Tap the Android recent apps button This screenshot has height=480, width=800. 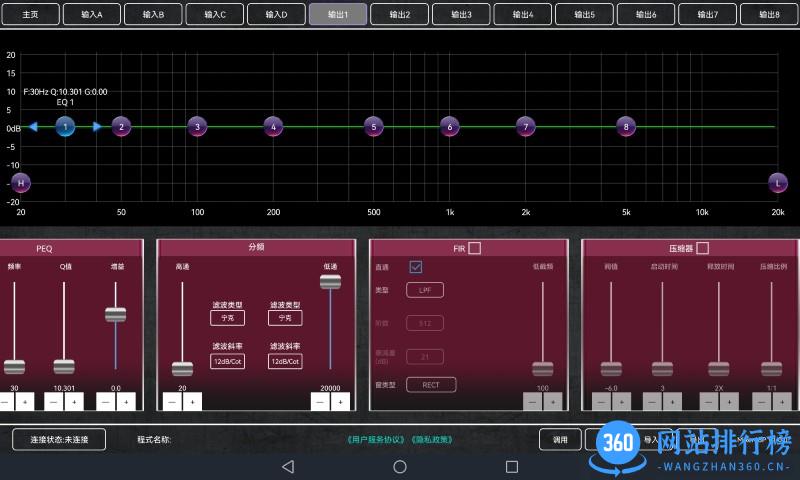(512, 466)
